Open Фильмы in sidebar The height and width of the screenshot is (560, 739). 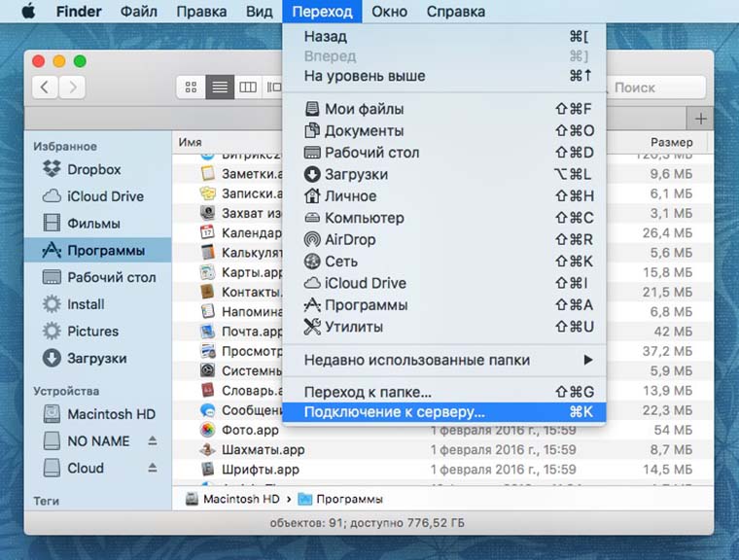coord(98,223)
